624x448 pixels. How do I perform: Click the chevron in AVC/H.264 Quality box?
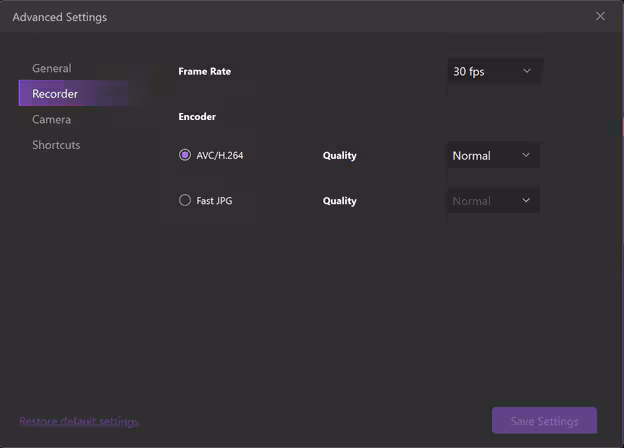tap(526, 156)
